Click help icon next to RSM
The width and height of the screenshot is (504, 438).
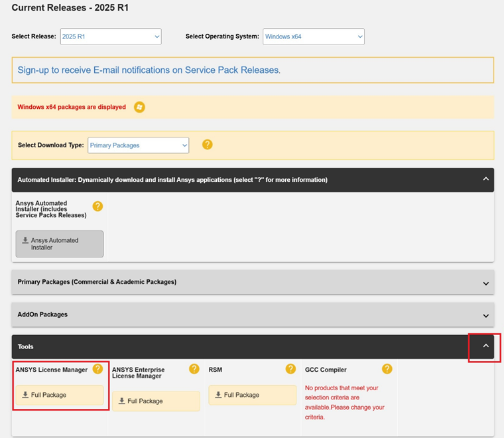290,369
